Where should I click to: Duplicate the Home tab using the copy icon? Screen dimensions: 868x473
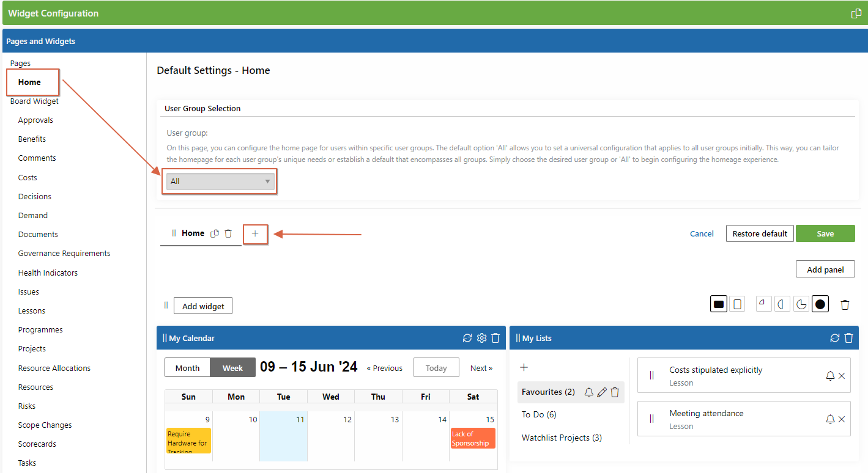pyautogui.click(x=215, y=233)
